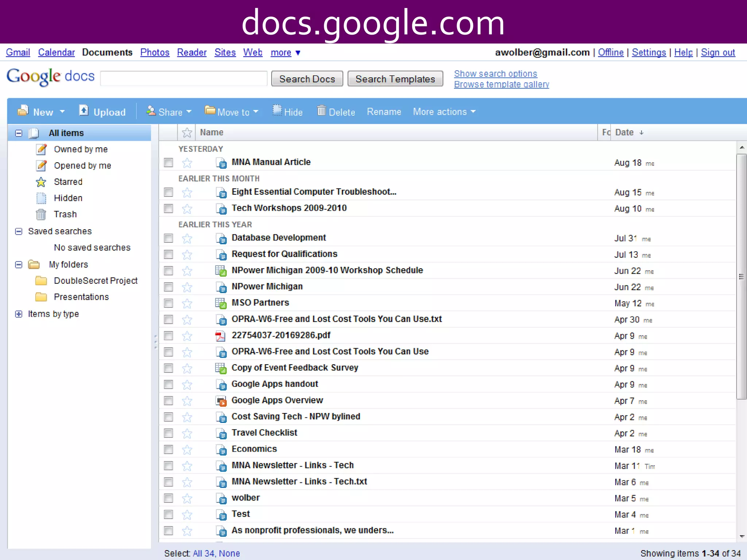Open the Calendar tab link
This screenshot has height=560, width=747.
click(x=56, y=52)
